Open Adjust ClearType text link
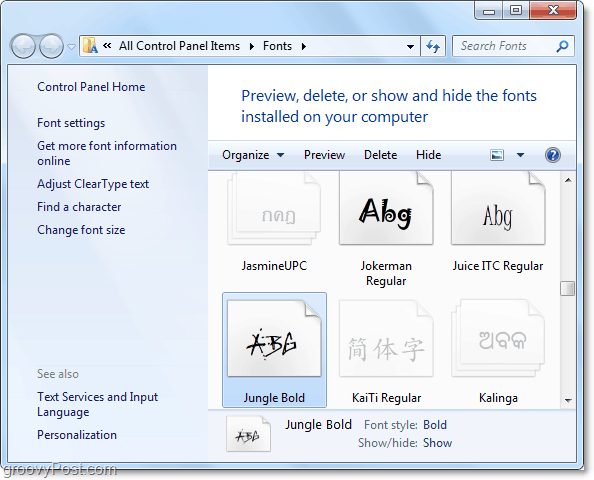The height and width of the screenshot is (480, 594). (x=93, y=184)
